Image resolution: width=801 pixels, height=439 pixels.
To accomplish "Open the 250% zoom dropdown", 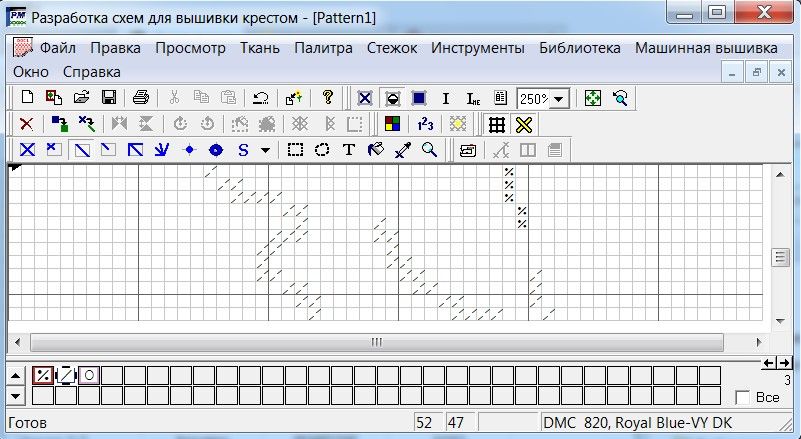I will click(558, 98).
